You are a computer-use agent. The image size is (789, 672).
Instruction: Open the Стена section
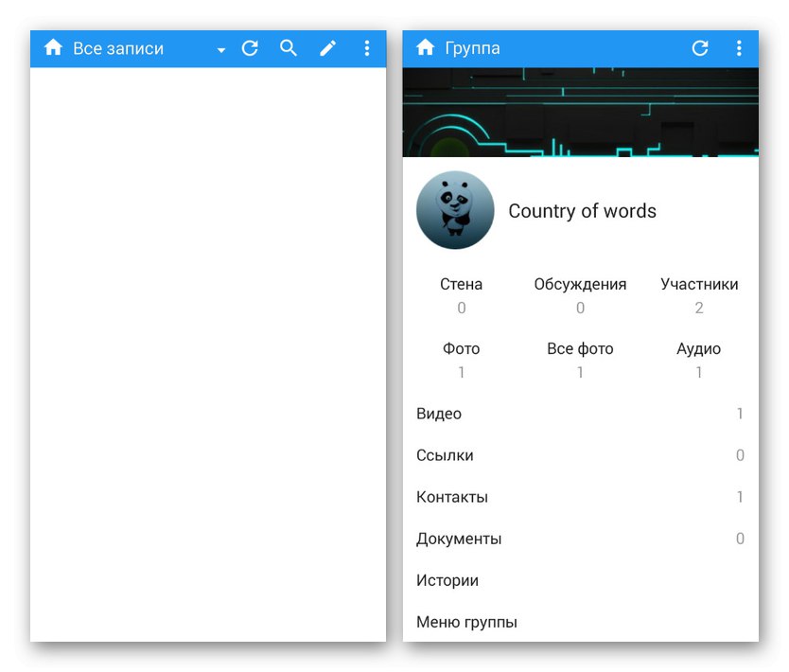461,295
